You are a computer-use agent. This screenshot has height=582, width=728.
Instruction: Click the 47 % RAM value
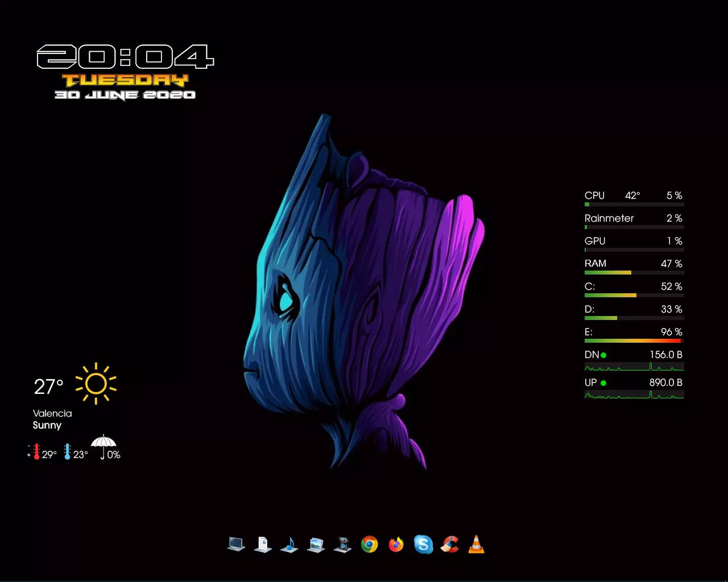pos(672,264)
